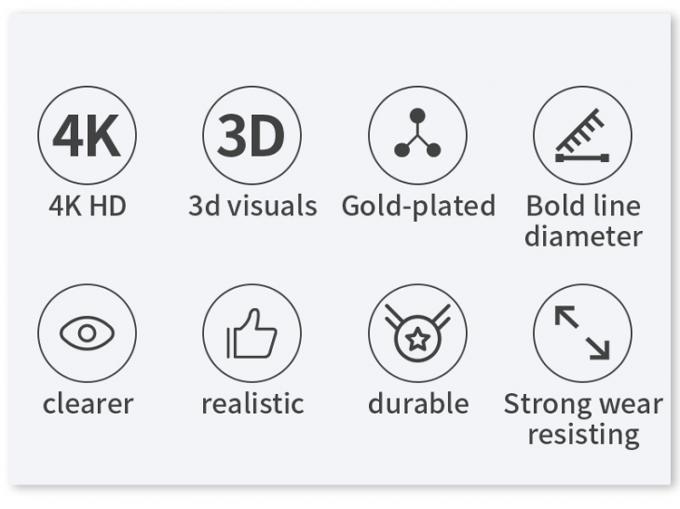
Task: Select the "Gold-plated" text label
Action: pos(418,206)
